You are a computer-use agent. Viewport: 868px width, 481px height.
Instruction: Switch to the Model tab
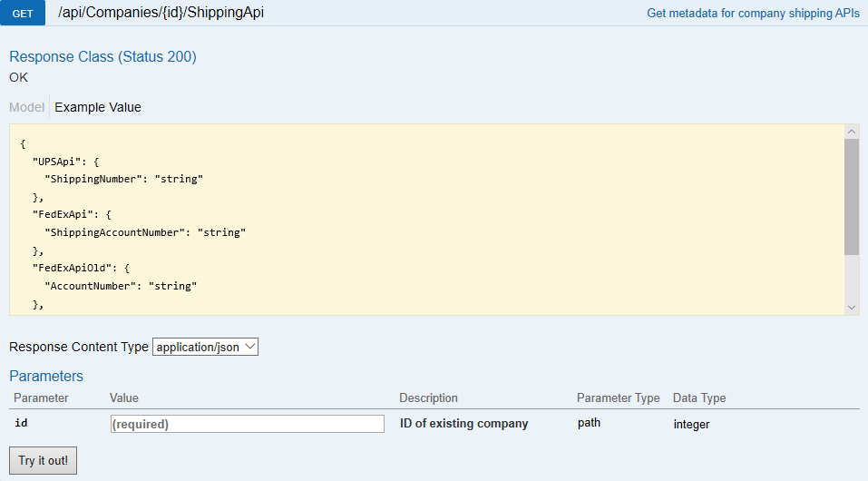pyautogui.click(x=26, y=107)
